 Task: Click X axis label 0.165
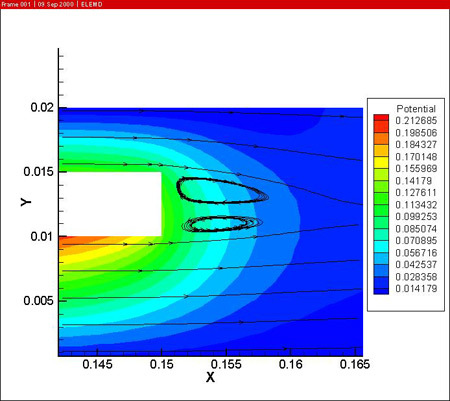pyautogui.click(x=355, y=364)
